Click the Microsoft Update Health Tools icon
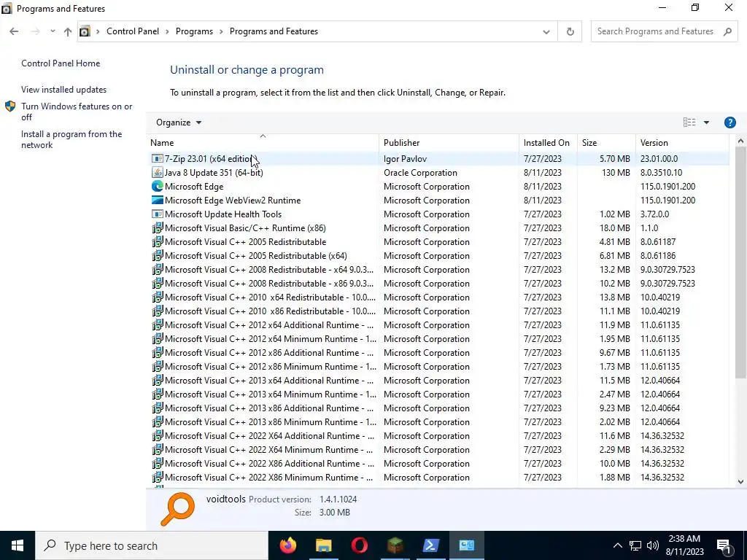 158,214
